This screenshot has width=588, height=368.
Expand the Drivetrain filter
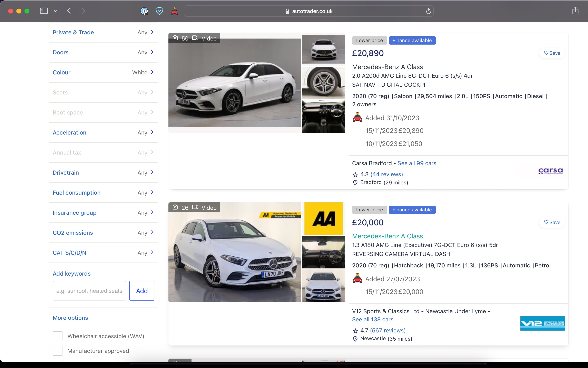pos(103,173)
